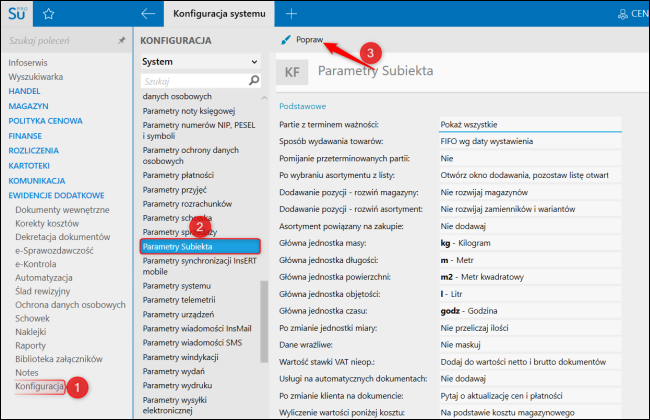Click FIFO wg daty wystawienia value
Viewport: 650px width, 420px height.
point(530,141)
